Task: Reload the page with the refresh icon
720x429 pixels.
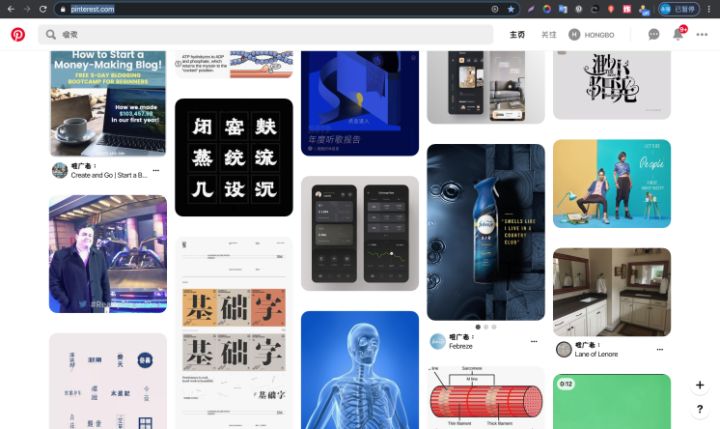Action: click(43, 9)
